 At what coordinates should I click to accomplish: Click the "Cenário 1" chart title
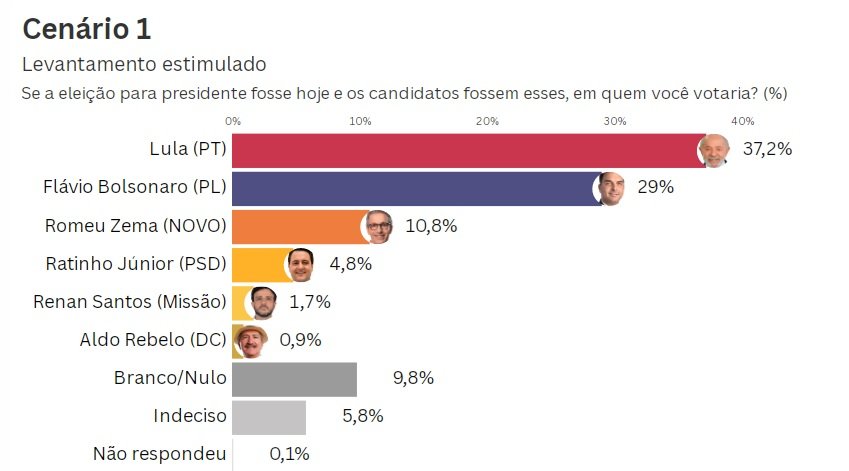[86, 30]
